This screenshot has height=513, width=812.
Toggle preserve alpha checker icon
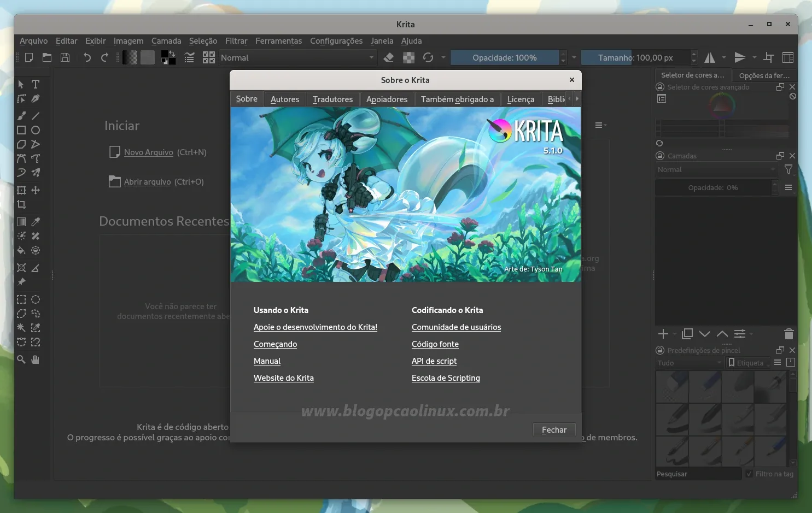pyautogui.click(x=408, y=57)
